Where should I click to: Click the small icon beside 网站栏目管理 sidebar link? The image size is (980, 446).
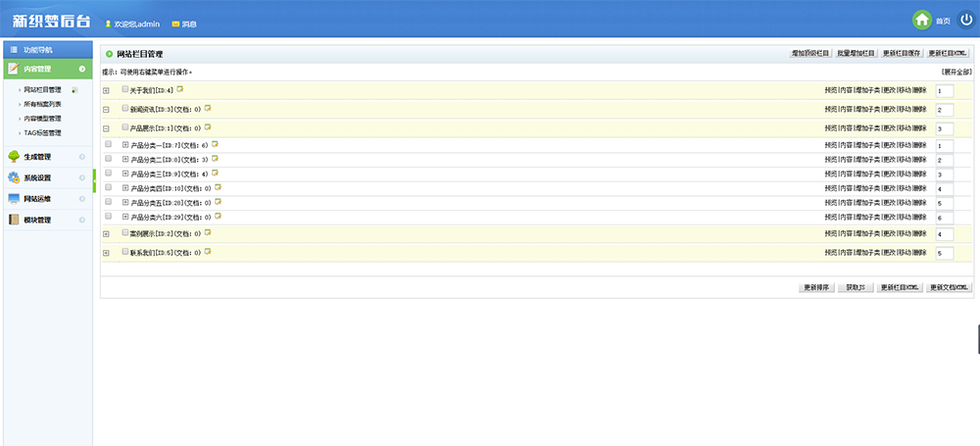(75, 90)
